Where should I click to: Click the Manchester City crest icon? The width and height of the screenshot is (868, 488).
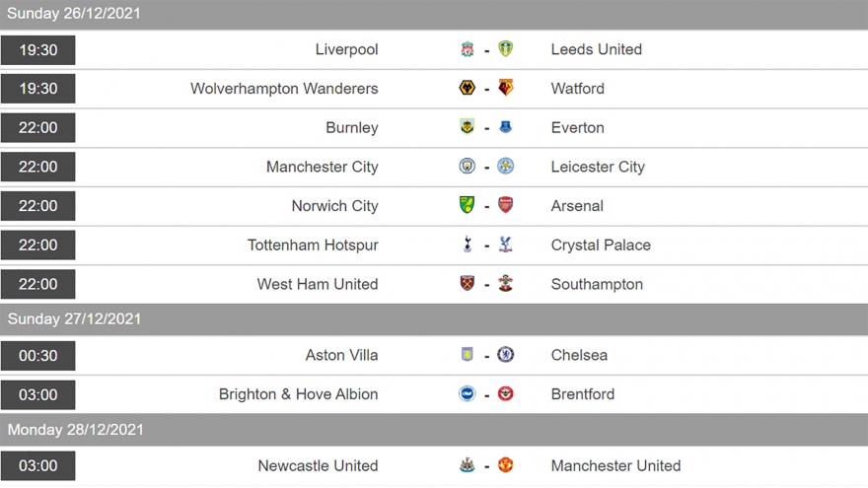[x=468, y=167]
